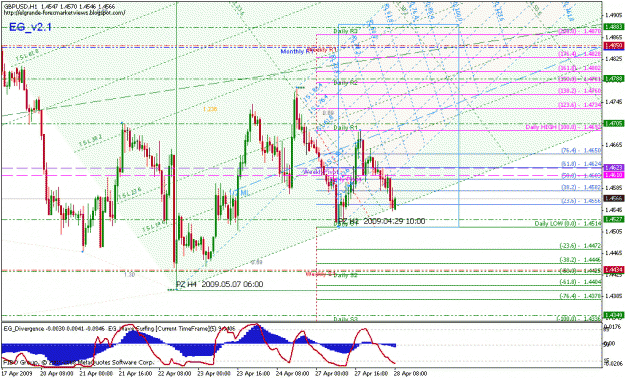Select the Daily S3 level label
The image size is (625, 378).
coord(345,319)
